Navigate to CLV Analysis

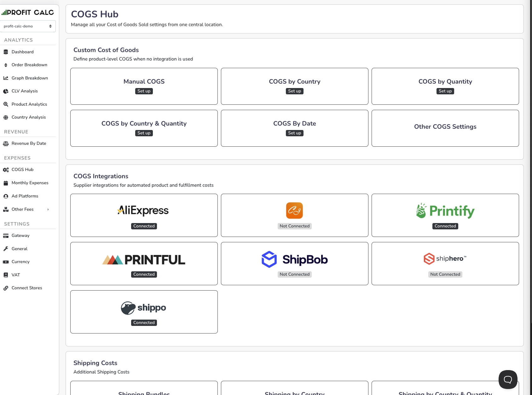(x=25, y=91)
